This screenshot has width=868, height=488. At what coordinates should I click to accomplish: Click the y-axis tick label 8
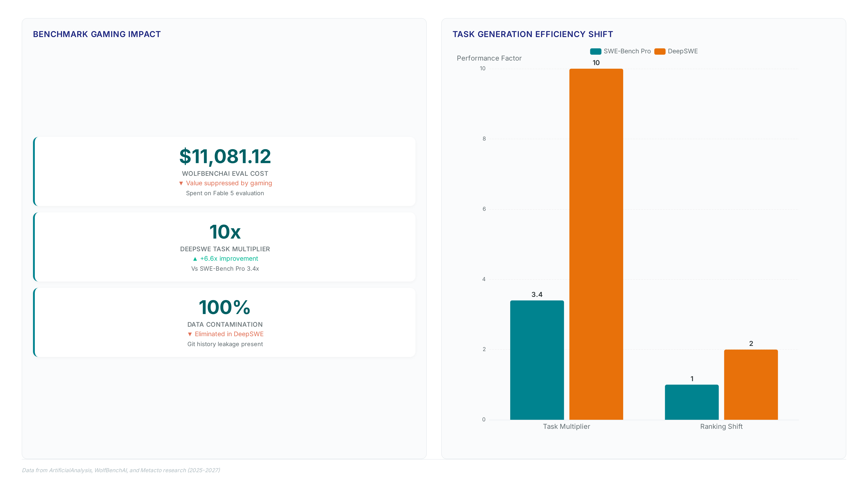[x=484, y=139]
